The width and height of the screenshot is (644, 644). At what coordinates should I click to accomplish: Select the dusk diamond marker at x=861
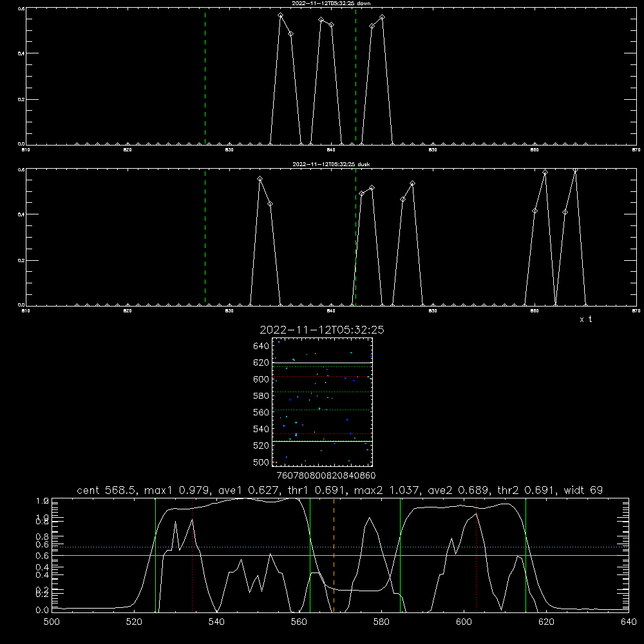click(x=545, y=173)
